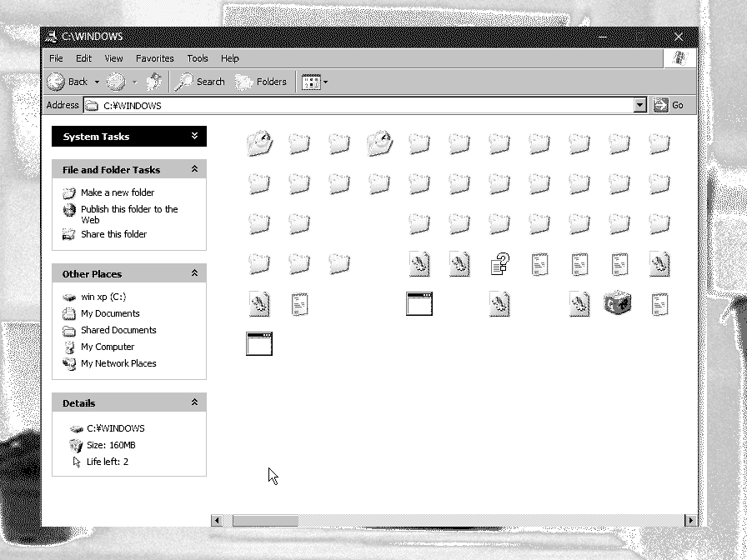Open Search with the magnifier icon
This screenshot has height=560, width=747.
click(x=183, y=82)
